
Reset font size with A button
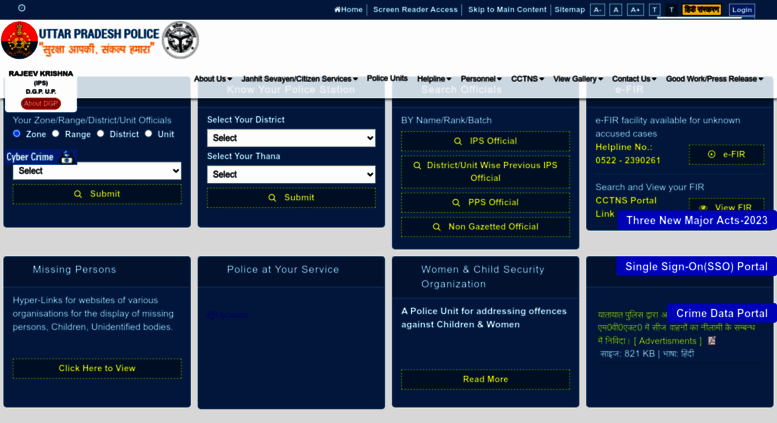pos(615,10)
